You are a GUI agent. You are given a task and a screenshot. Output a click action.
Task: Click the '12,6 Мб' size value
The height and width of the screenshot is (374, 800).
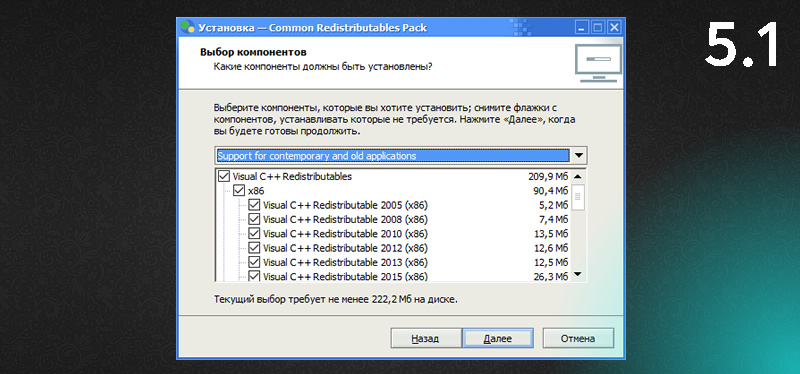click(551, 248)
